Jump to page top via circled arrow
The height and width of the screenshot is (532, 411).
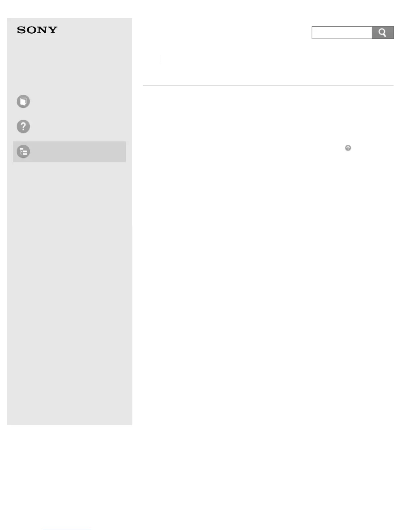point(348,148)
